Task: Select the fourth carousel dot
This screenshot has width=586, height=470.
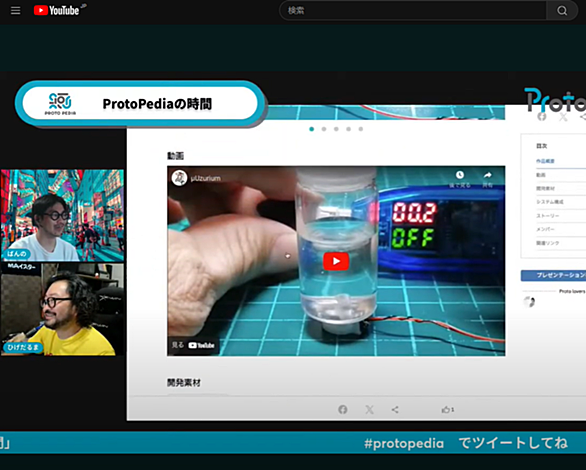Action: [349, 129]
